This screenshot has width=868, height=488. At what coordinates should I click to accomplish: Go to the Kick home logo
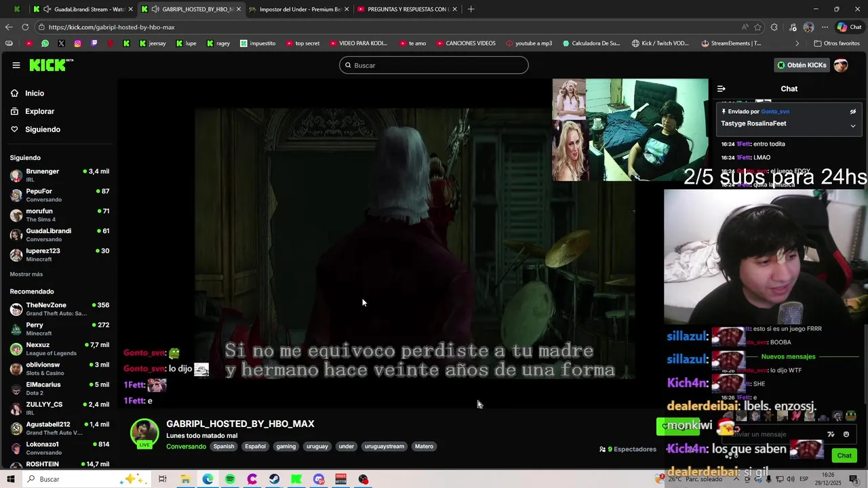pyautogui.click(x=51, y=65)
